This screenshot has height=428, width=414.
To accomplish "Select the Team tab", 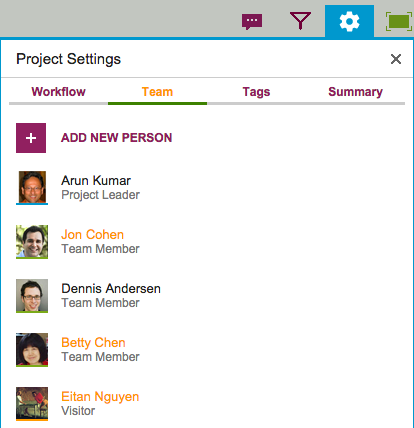I will [157, 92].
